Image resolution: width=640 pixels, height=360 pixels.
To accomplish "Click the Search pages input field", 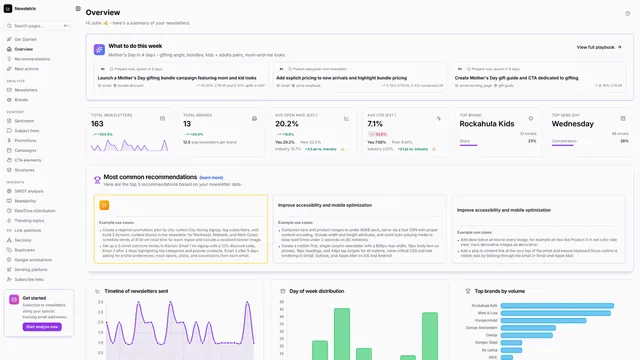I will tap(39, 26).
